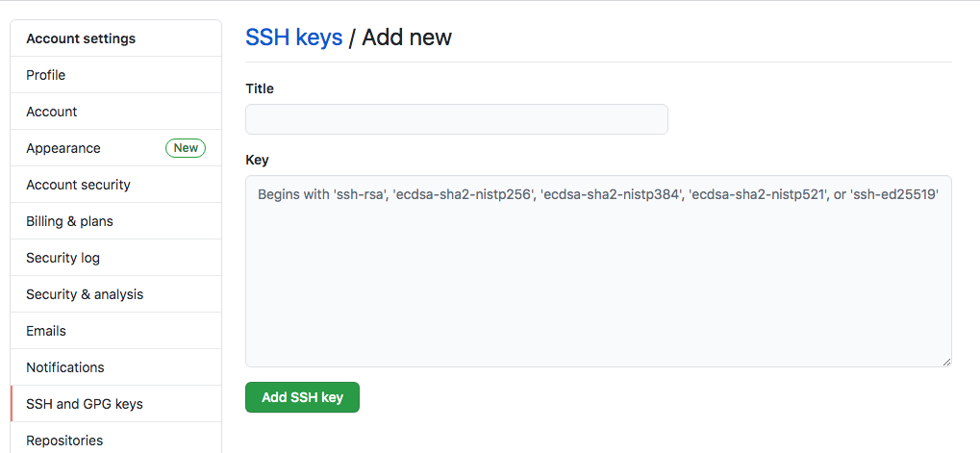Go to Account settings item
This screenshot has width=980, height=453.
pyautogui.click(x=116, y=112)
